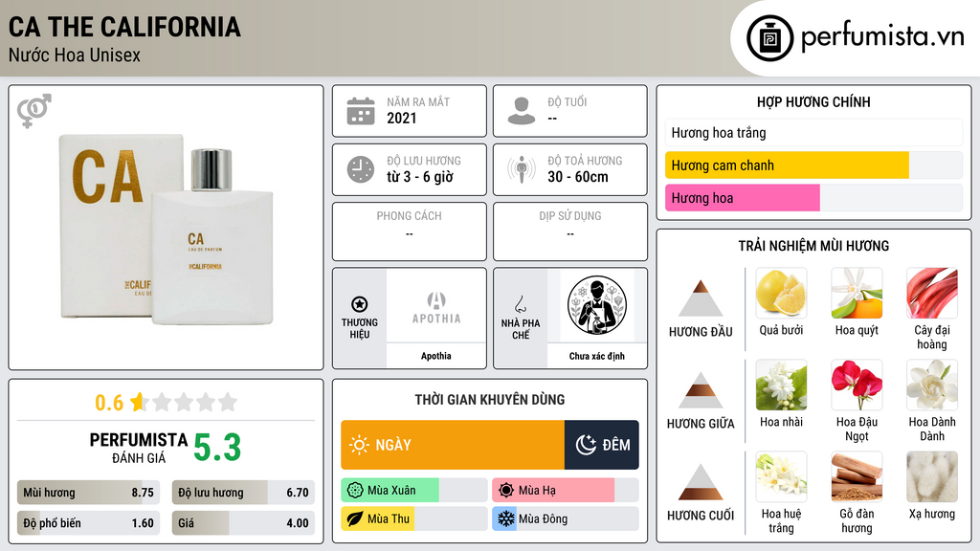Click the sun icon for Mùa Hạ
This screenshot has height=551, width=980.
click(x=506, y=491)
